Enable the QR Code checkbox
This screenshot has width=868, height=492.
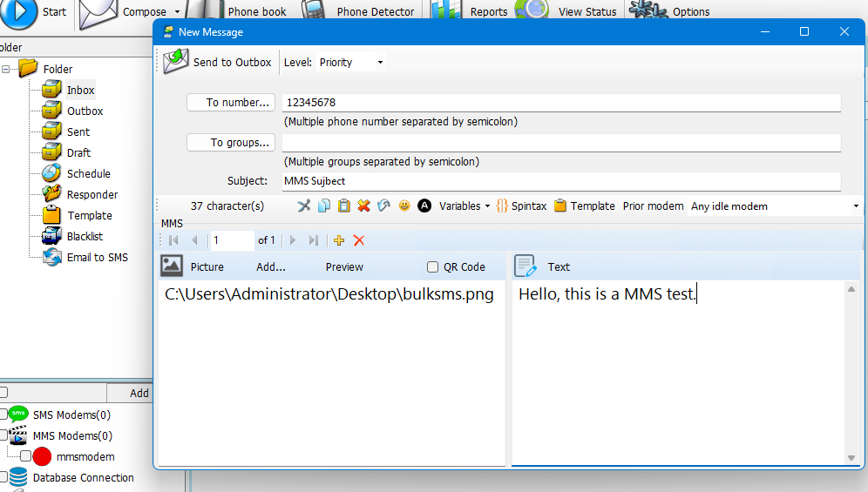(433, 267)
